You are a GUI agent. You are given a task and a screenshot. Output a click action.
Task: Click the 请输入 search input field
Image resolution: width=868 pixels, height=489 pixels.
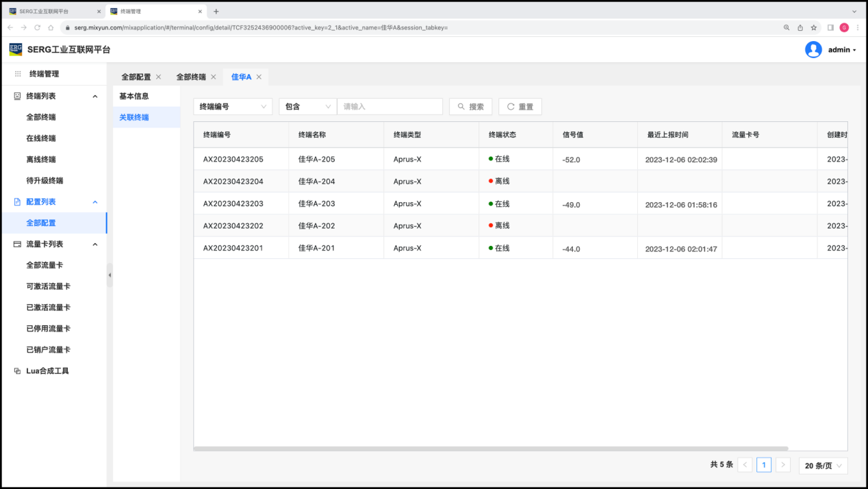tap(390, 107)
